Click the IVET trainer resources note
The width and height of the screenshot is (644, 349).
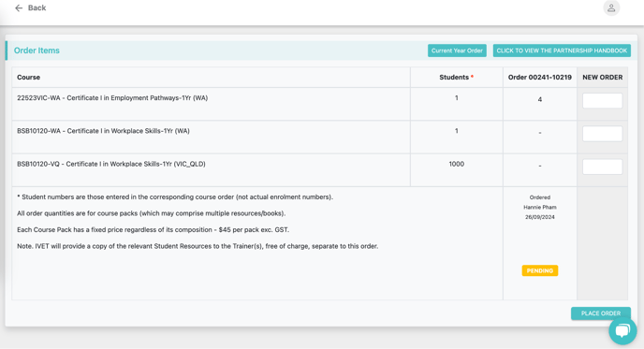coord(198,246)
